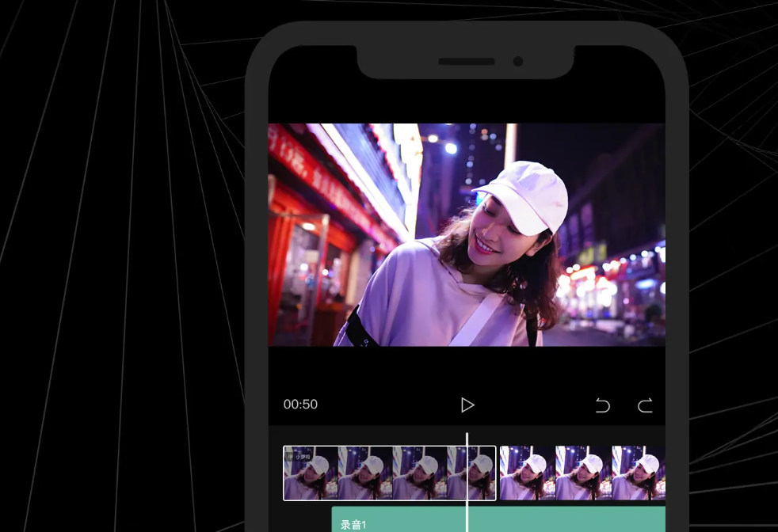This screenshot has width=778, height=532.
Task: Redo the edit with the redo arrow
Action: coord(645,405)
